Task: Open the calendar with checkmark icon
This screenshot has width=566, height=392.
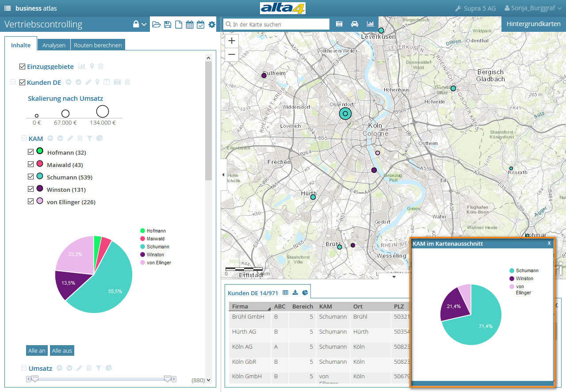Action: 200,24
